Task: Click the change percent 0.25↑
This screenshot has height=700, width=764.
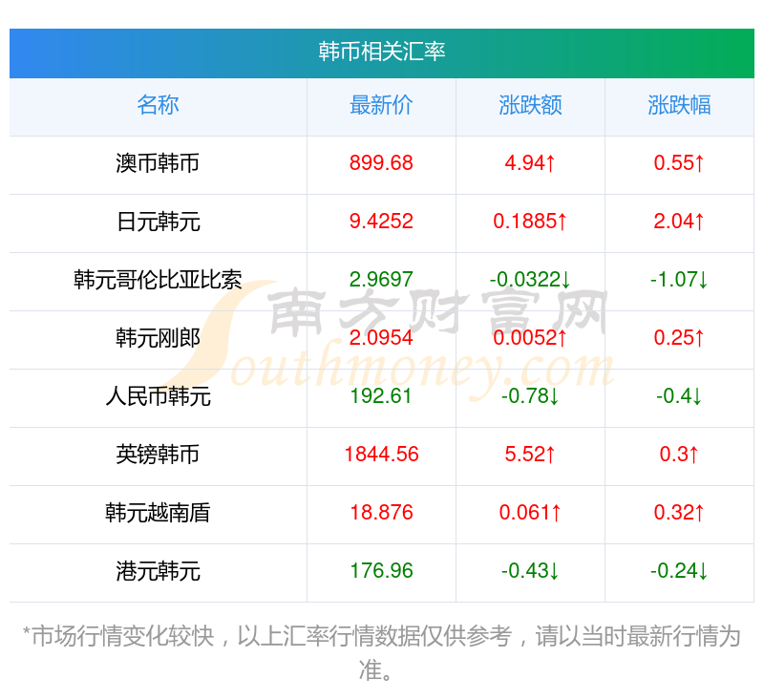Action: point(679,338)
